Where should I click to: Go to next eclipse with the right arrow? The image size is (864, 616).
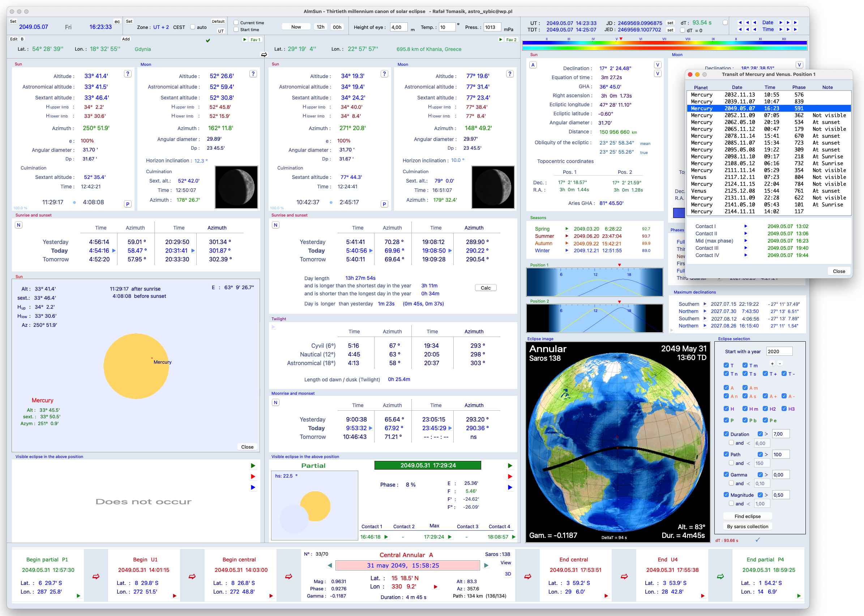(x=486, y=565)
